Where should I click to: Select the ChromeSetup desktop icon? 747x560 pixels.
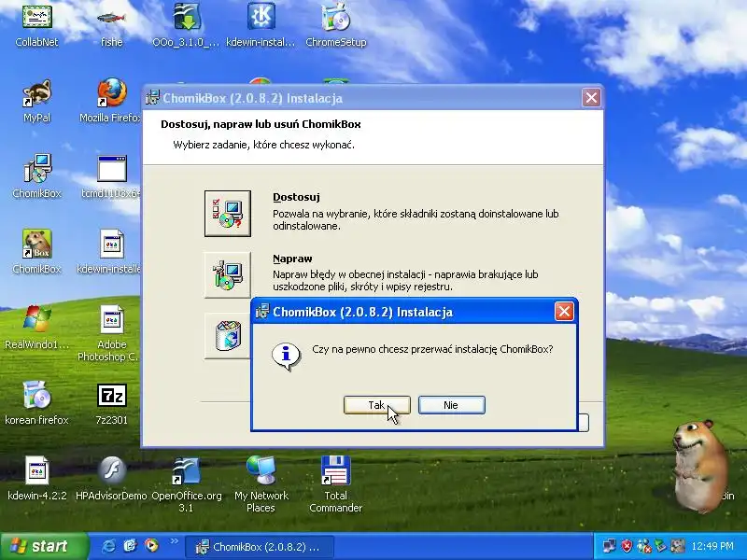coord(336,25)
